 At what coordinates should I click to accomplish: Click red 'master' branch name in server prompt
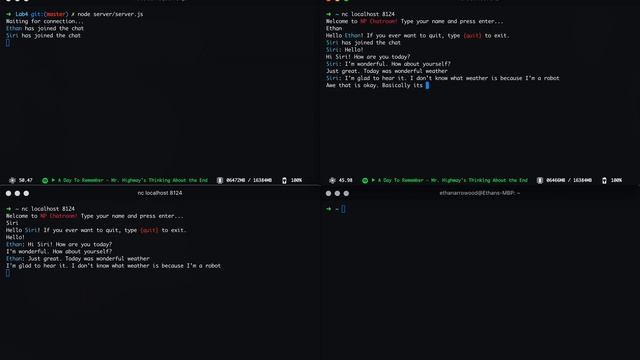55,14
